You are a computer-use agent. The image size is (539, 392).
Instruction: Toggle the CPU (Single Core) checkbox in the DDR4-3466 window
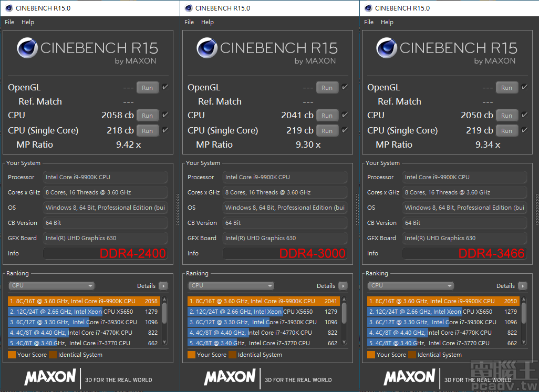click(524, 130)
